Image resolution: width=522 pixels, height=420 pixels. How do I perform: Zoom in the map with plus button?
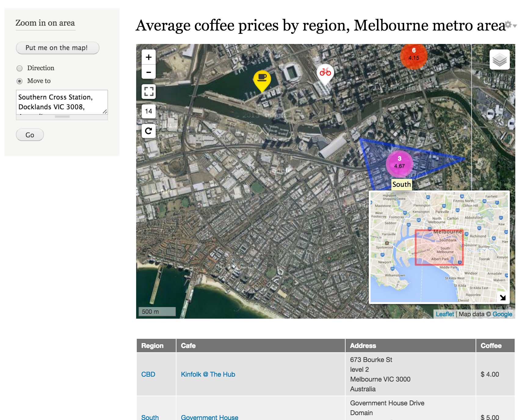click(149, 57)
